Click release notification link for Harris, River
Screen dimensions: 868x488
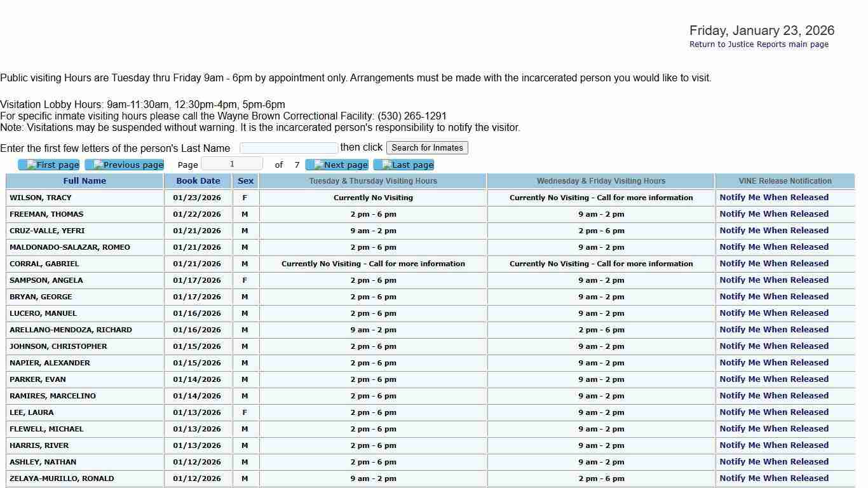click(x=774, y=445)
